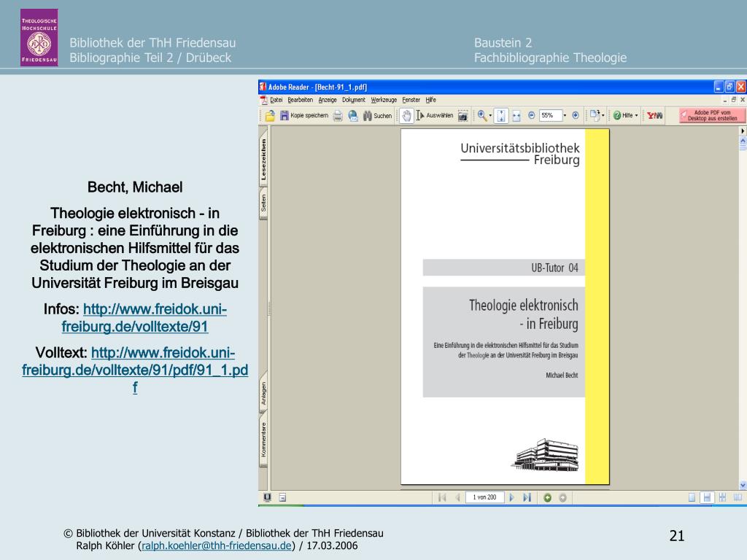The height and width of the screenshot is (560, 747).
Task: Go to first page arrow
Action: [442, 497]
